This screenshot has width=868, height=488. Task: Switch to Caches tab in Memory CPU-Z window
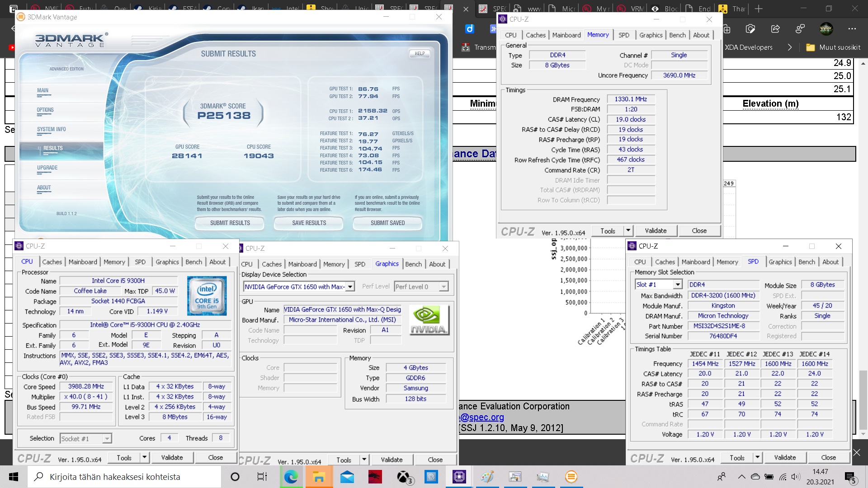535,35
